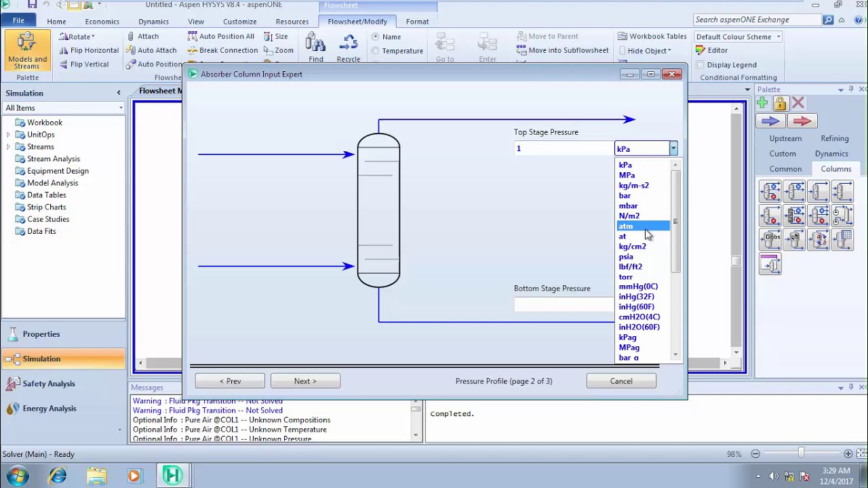Expand the UnitOps tree node
This screenshot has height=488, width=868.
pos(8,135)
